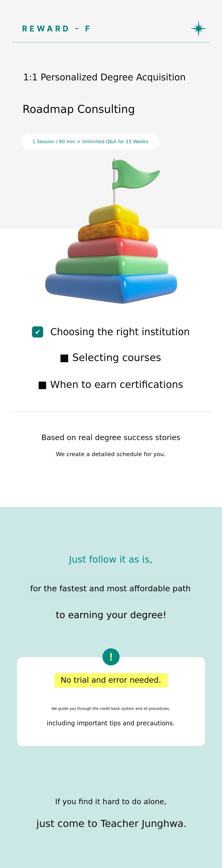Click the highlighted No trial and error needed text

(111, 680)
